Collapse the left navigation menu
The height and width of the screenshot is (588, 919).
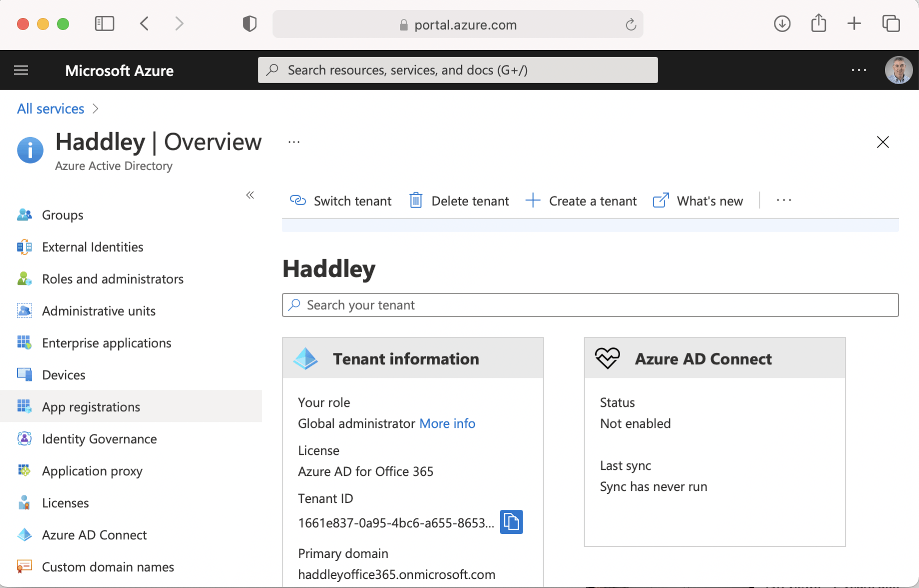(x=250, y=195)
